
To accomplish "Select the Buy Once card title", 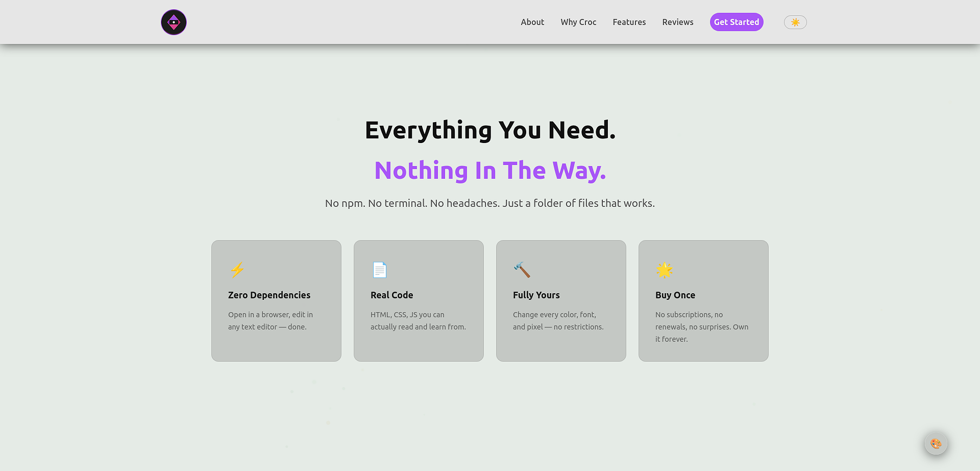I will [x=675, y=295].
